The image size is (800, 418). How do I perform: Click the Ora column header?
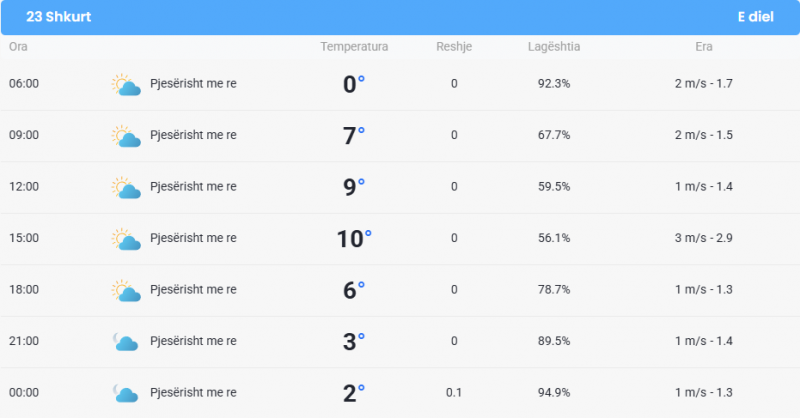tap(18, 46)
